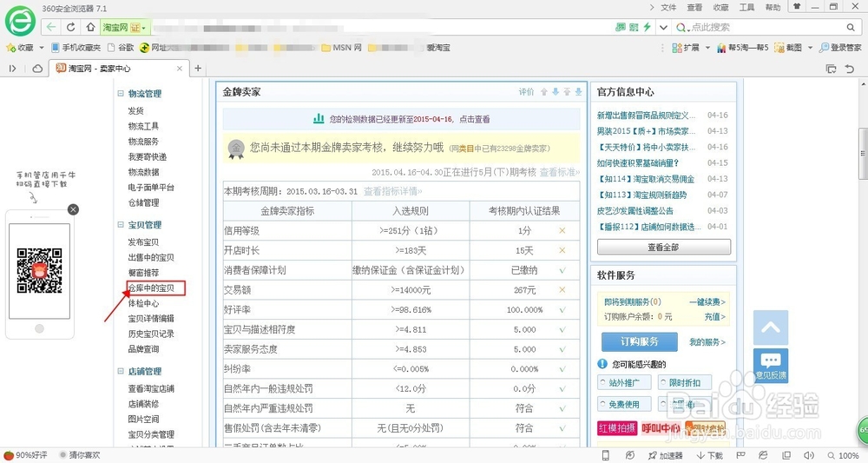Open the 收藏 favorites dropdown arrow
This screenshot has width=868, height=463.
point(42,48)
